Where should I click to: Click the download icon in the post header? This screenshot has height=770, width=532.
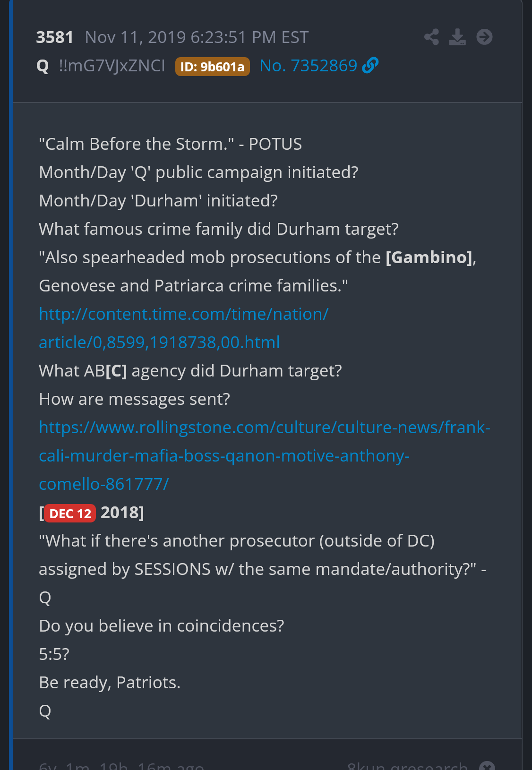pyautogui.click(x=457, y=37)
